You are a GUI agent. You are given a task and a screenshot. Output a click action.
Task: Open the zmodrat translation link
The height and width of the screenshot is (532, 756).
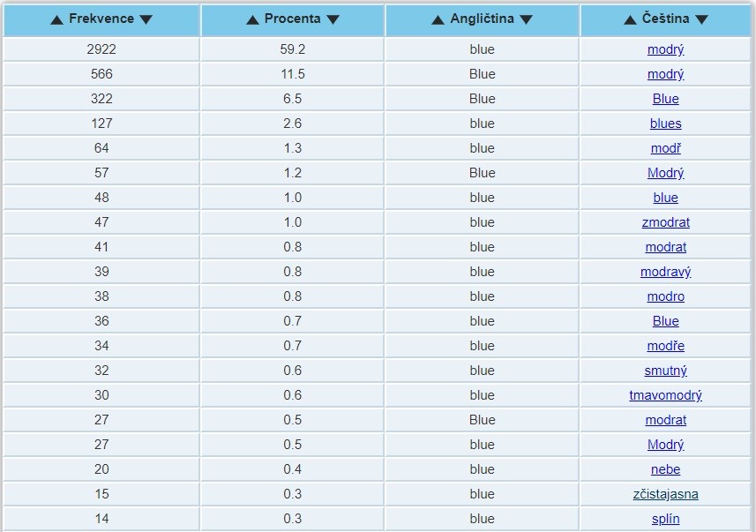pyautogui.click(x=665, y=222)
